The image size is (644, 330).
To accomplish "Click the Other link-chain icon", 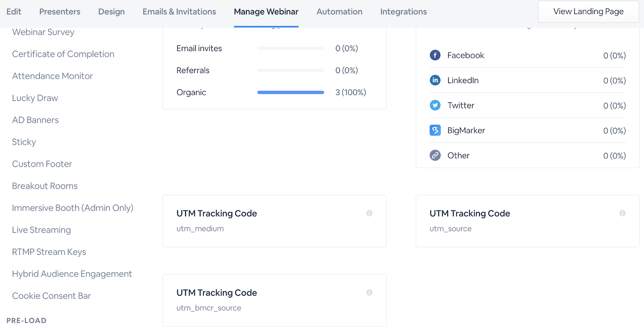I will (435, 155).
